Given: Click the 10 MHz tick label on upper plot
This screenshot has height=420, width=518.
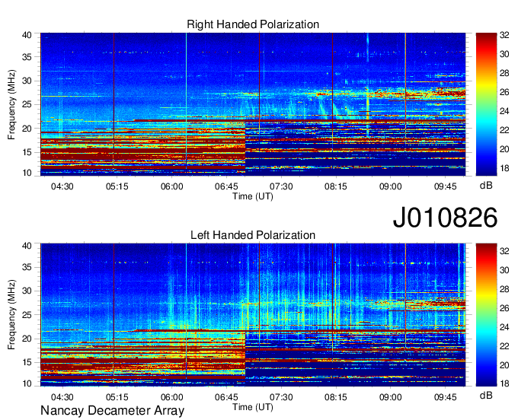Looking at the screenshot, I should (27, 173).
